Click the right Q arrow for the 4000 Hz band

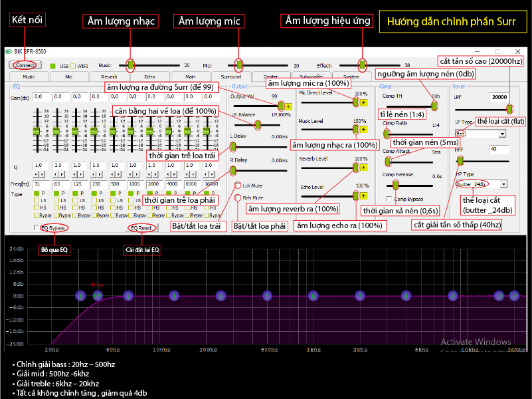pos(175,174)
